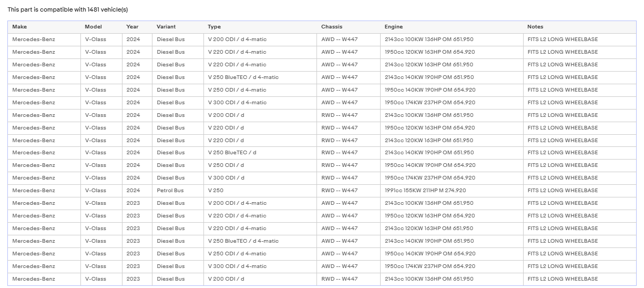Select the 2024 RWD 2143cc 120KW 163HP engine cell
Image resolution: width=644 pixels, height=288 pixels.
[x=452, y=141]
